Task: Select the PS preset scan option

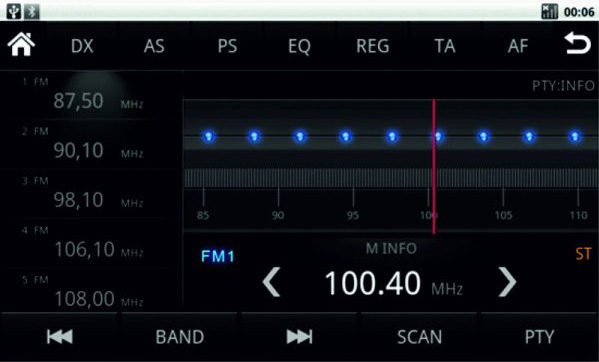Action: (x=227, y=46)
